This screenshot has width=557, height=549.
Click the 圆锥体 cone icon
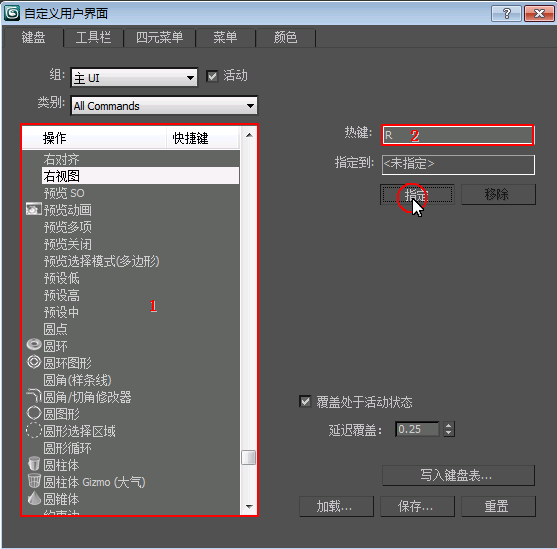tap(34, 498)
